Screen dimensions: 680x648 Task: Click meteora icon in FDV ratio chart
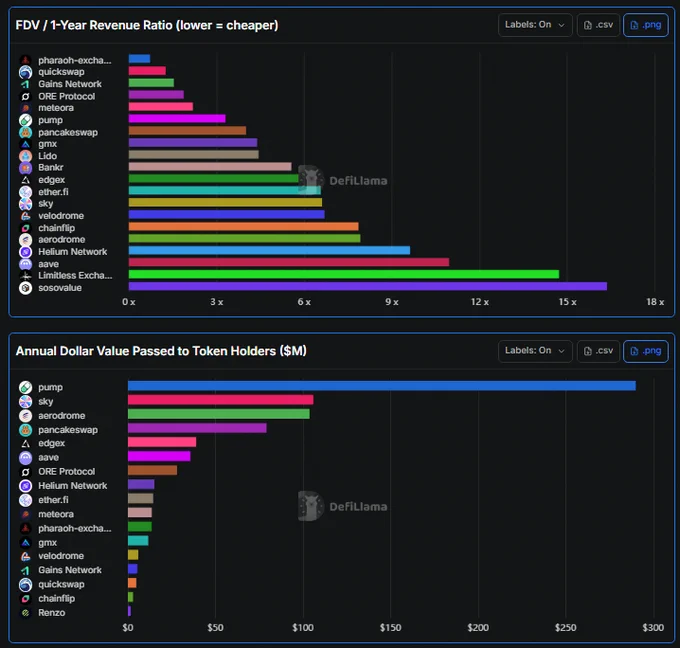pos(26,108)
